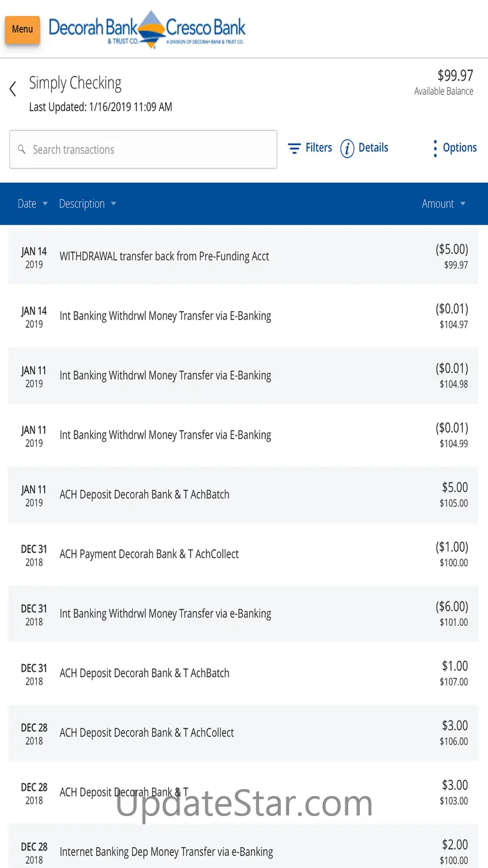Open account Details
This screenshot has height=868, width=488.
[373, 148]
